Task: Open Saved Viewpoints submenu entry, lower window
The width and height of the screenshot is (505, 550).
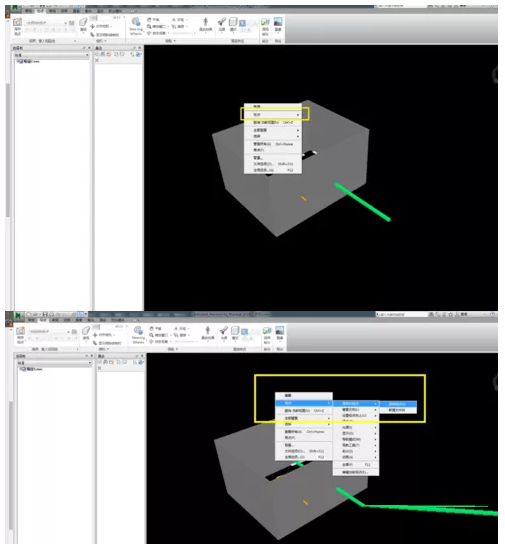Action: coord(356,404)
